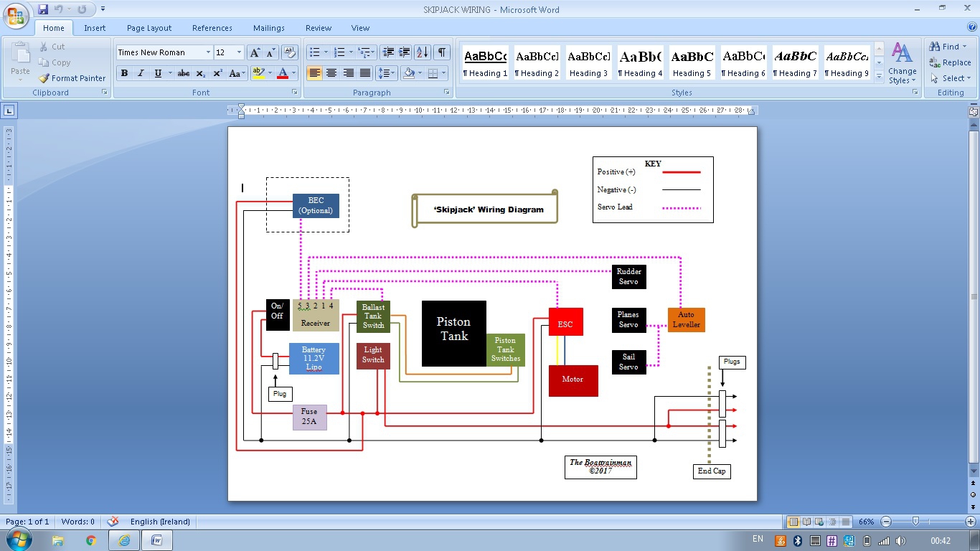Open the Mailings tab

click(268, 28)
